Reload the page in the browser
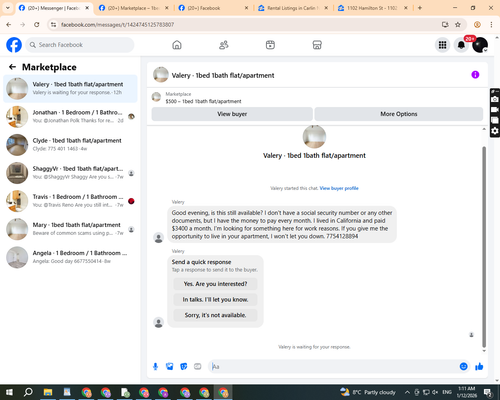The height and width of the screenshot is (400, 500). pos(37,24)
